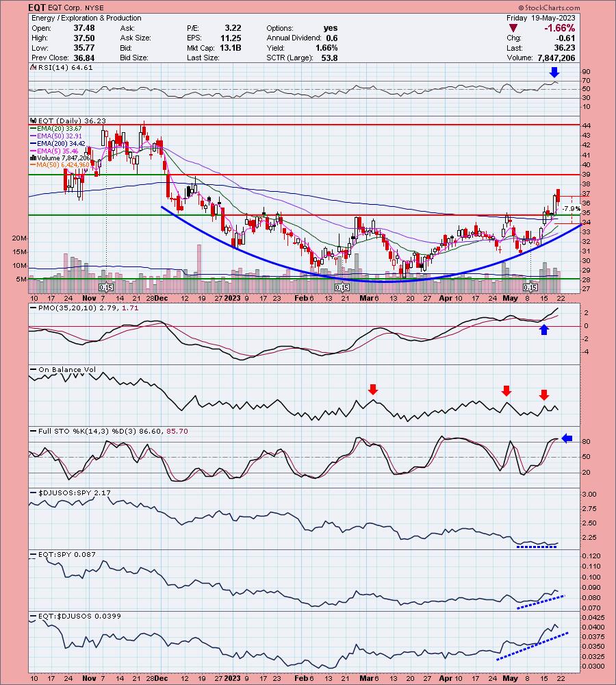Click the EMA(5) 35.46 legend entry
Screen dimensions: 616x685
click(54, 151)
